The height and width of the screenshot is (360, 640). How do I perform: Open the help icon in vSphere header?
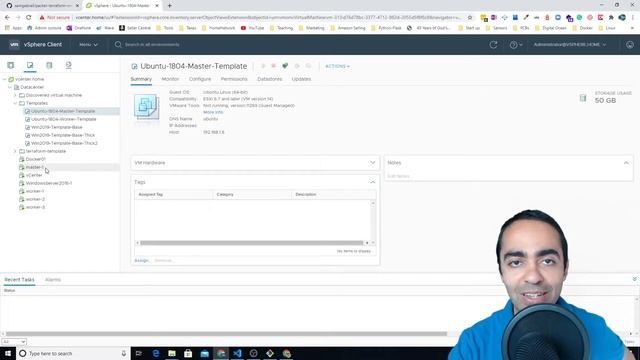click(516, 44)
